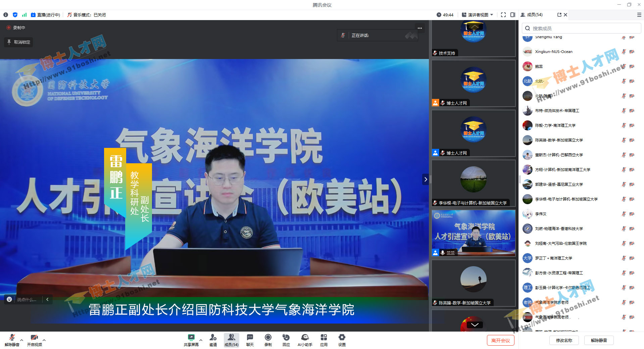644x349 pixels.
Task: Unmute microphone with 解除静音 icon
Action: [x=12, y=340]
